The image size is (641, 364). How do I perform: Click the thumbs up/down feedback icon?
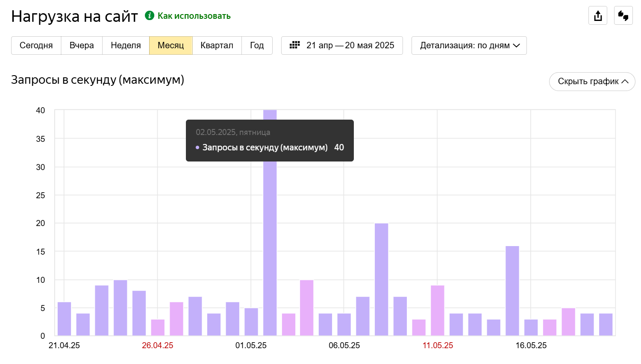coord(623,16)
